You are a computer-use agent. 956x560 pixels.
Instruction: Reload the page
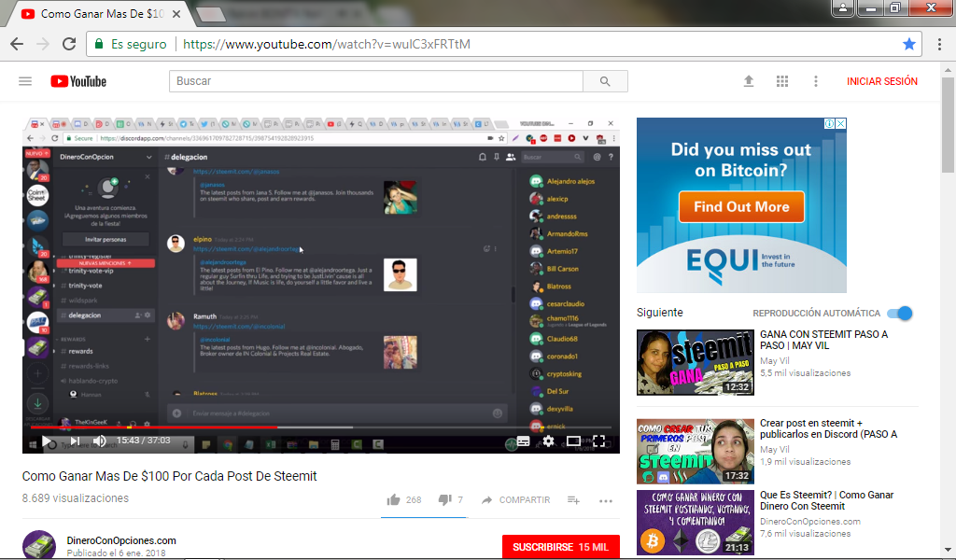(69, 44)
